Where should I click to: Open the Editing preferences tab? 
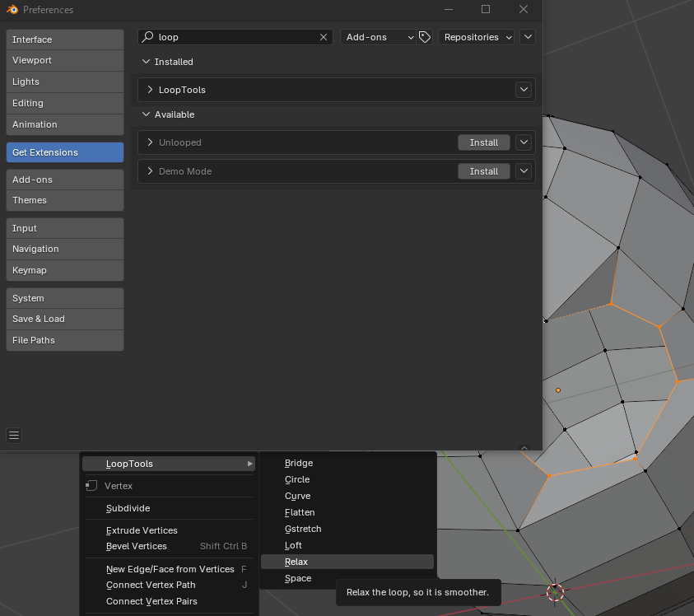click(x=65, y=103)
